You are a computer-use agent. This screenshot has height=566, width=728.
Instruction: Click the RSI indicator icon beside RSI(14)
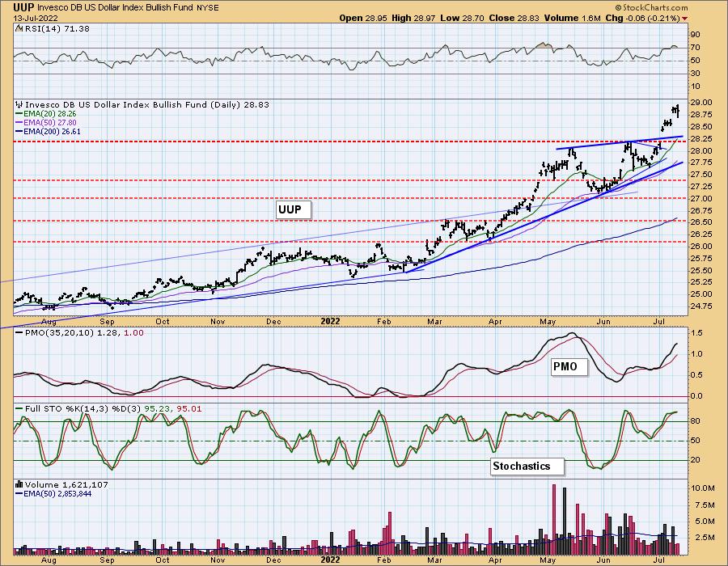(x=19, y=28)
